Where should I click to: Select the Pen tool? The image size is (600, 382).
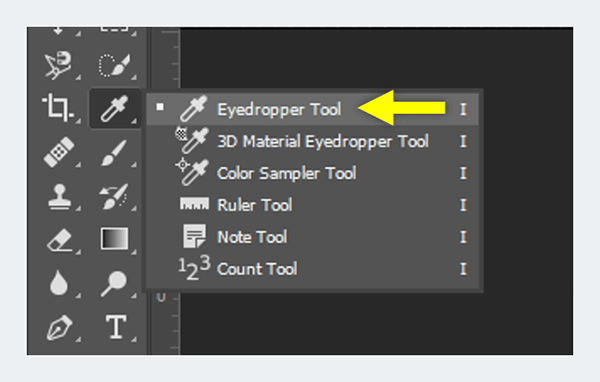tap(59, 327)
